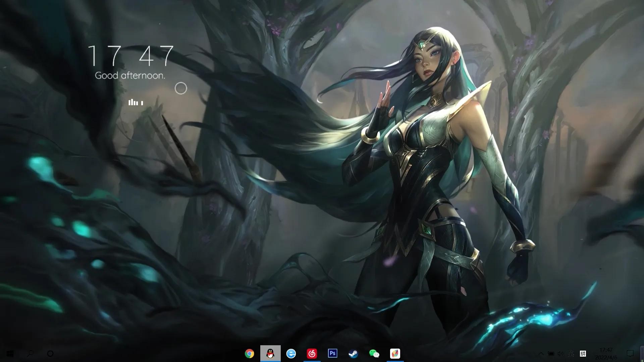Open NetEase Cloud Music red icon
Screen dimensions: 644x362
(312, 354)
